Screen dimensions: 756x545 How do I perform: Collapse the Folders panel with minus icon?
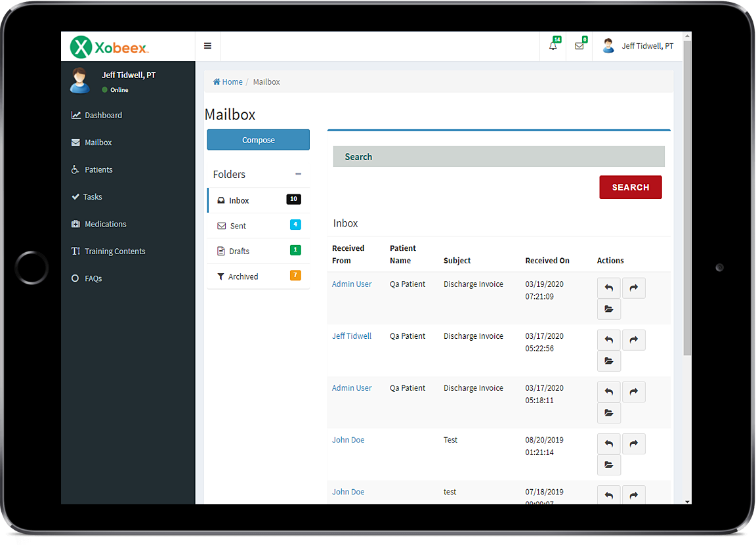(x=298, y=174)
